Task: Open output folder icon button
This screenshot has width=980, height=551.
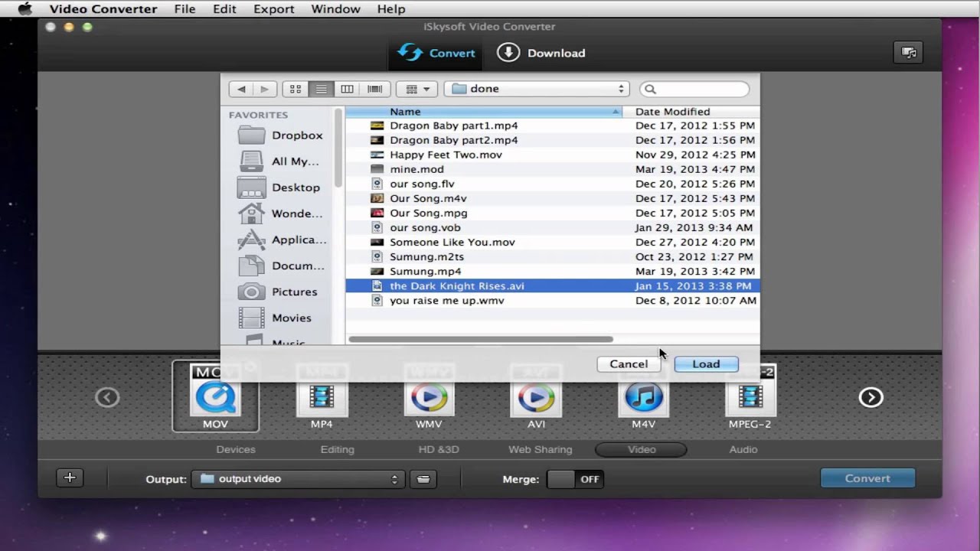Action: tap(423, 479)
